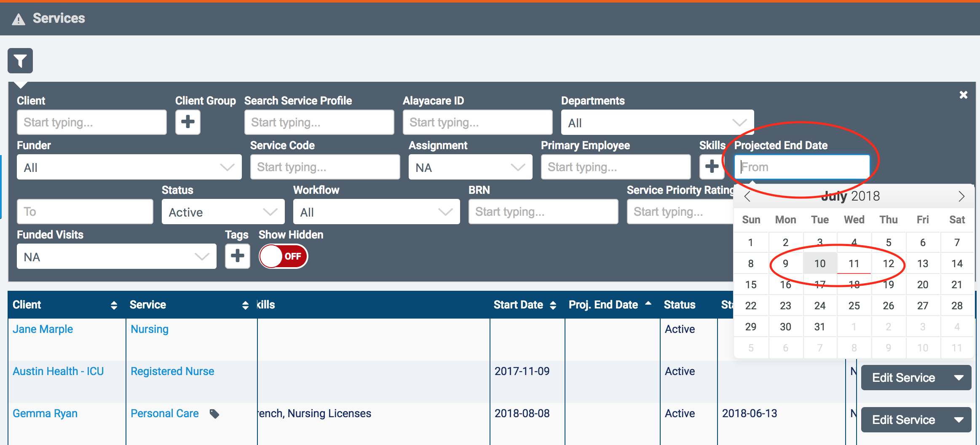
Task: Click the Projected End Date From field
Action: pos(801,167)
